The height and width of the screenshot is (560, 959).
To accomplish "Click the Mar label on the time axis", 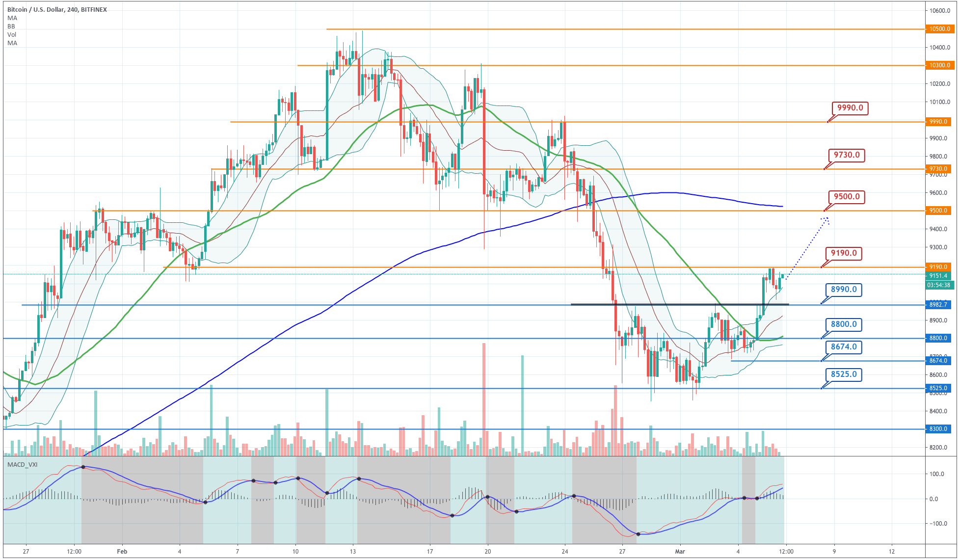I will pos(680,552).
